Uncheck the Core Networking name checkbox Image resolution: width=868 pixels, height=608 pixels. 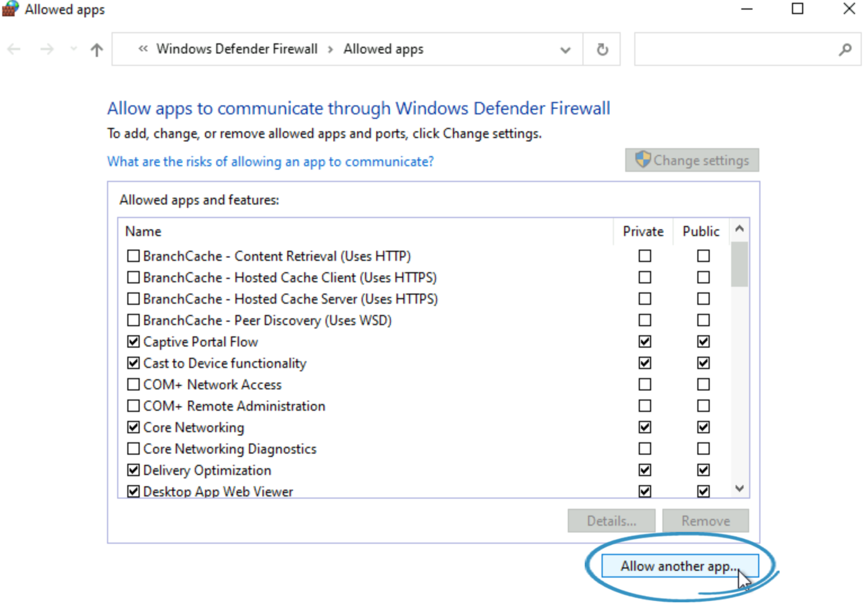click(133, 427)
